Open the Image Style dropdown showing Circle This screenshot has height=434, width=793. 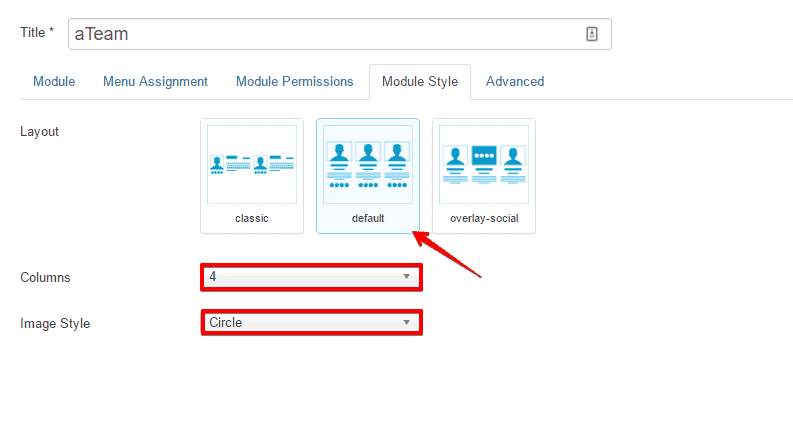click(300, 322)
